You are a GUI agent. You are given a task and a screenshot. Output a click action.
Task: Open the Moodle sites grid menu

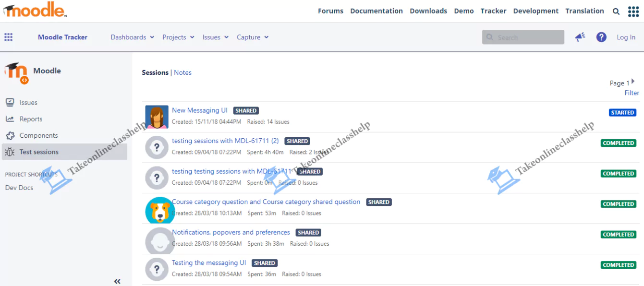click(x=633, y=12)
